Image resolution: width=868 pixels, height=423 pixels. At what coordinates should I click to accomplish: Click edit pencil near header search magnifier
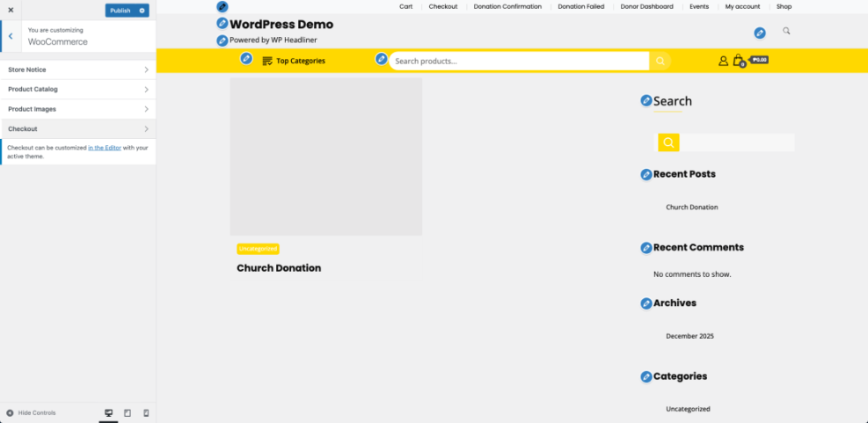pyautogui.click(x=760, y=33)
